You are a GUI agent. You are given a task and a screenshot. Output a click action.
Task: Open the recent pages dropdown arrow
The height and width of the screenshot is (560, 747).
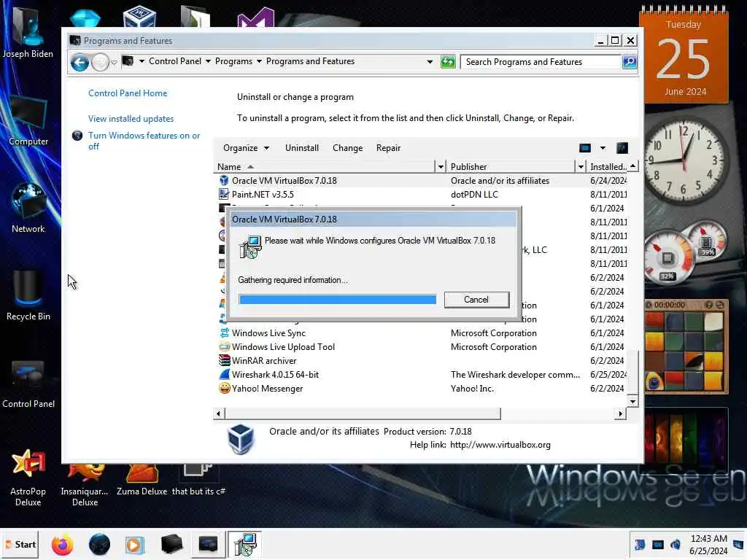[114, 63]
